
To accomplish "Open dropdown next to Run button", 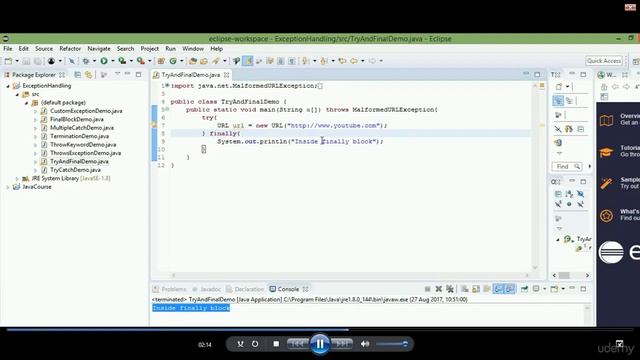I will [113, 61].
